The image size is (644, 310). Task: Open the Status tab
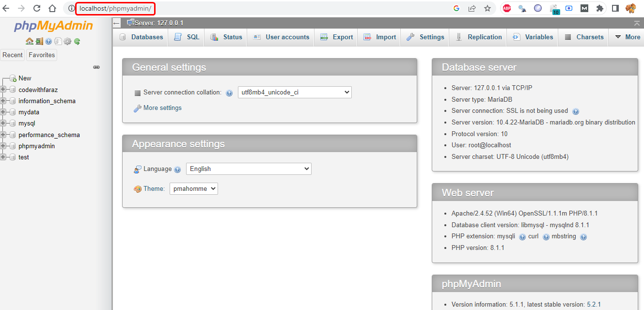point(226,37)
